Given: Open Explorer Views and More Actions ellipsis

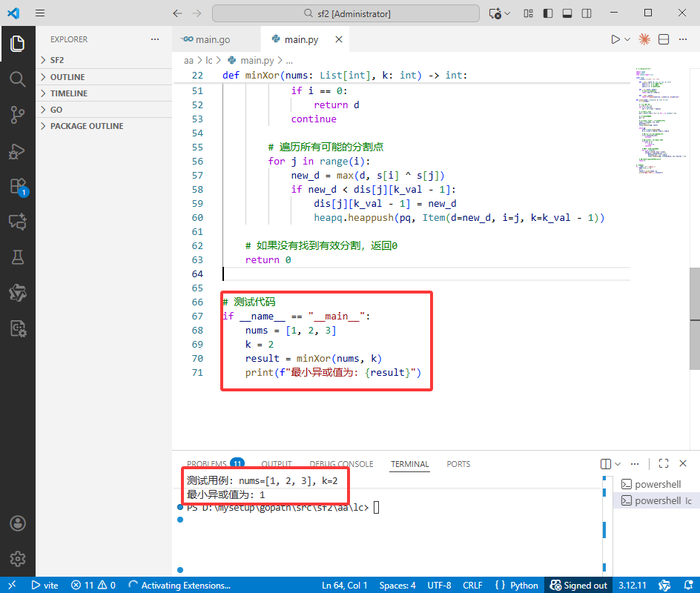Looking at the screenshot, I should (155, 39).
